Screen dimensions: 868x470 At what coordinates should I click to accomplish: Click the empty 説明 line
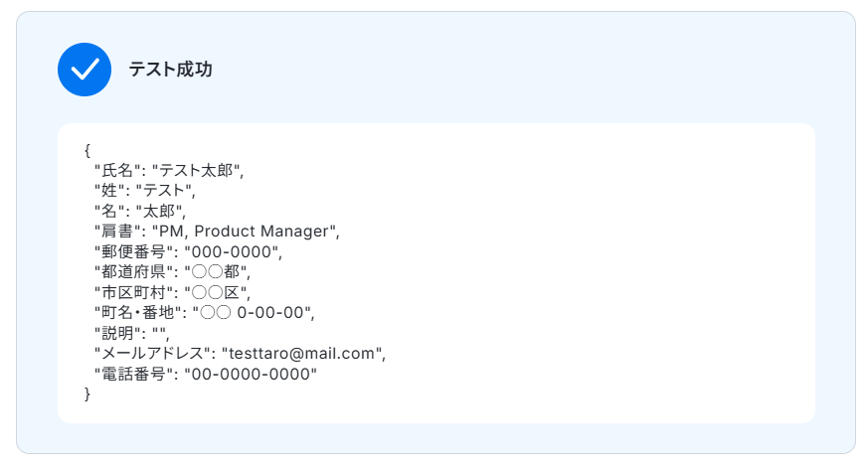coord(131,333)
